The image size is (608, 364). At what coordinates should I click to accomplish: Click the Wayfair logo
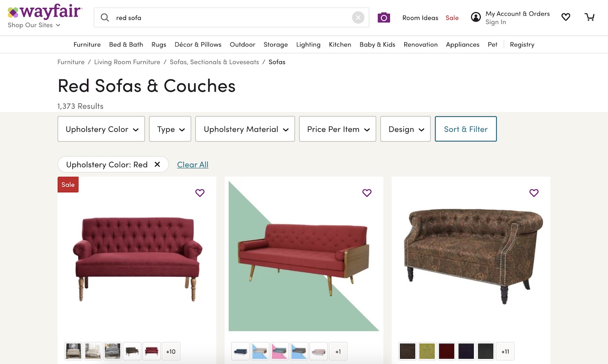pyautogui.click(x=45, y=12)
